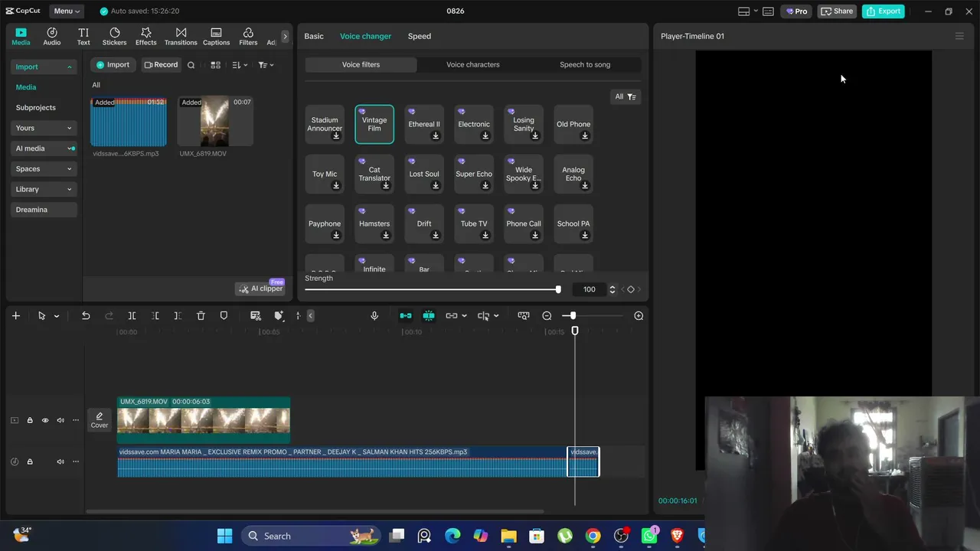Image resolution: width=980 pixels, height=551 pixels.
Task: Delete the selected clip with trash icon
Action: [x=201, y=315]
